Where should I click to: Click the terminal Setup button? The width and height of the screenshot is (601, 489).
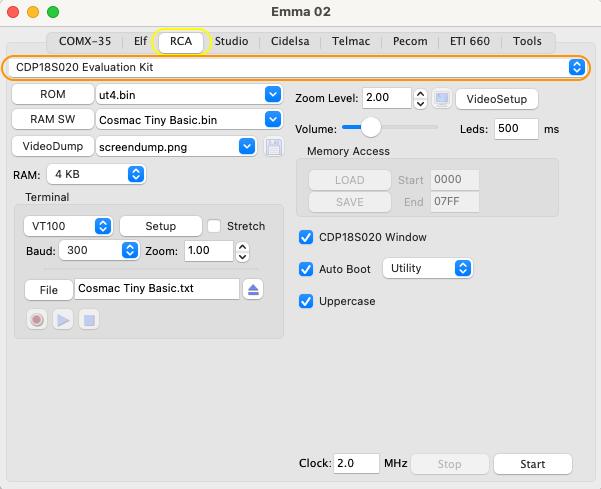161,226
